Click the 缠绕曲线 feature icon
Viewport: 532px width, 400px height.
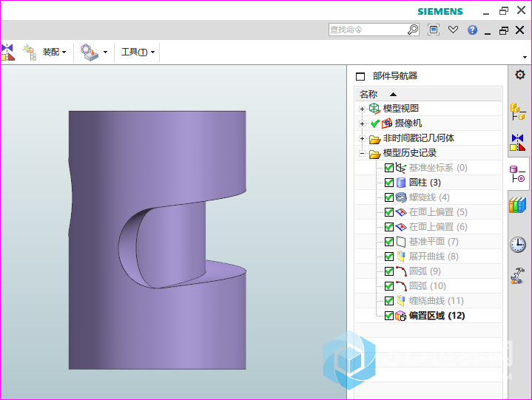point(401,301)
